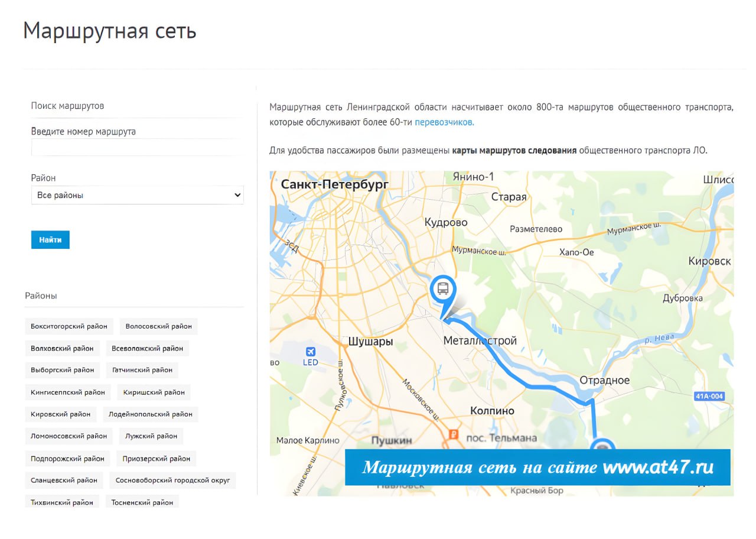Select Тосненский район tag

[x=142, y=502]
